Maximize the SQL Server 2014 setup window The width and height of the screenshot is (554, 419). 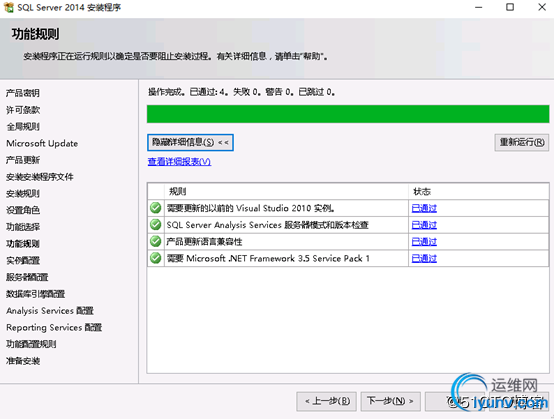510,7
